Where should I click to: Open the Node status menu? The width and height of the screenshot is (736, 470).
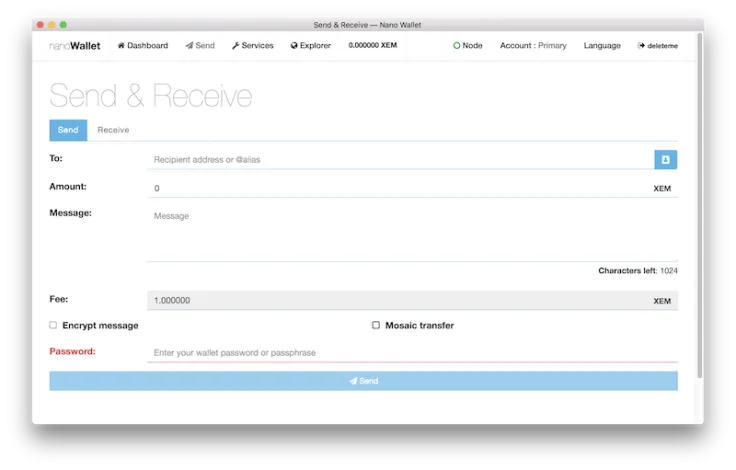(468, 46)
